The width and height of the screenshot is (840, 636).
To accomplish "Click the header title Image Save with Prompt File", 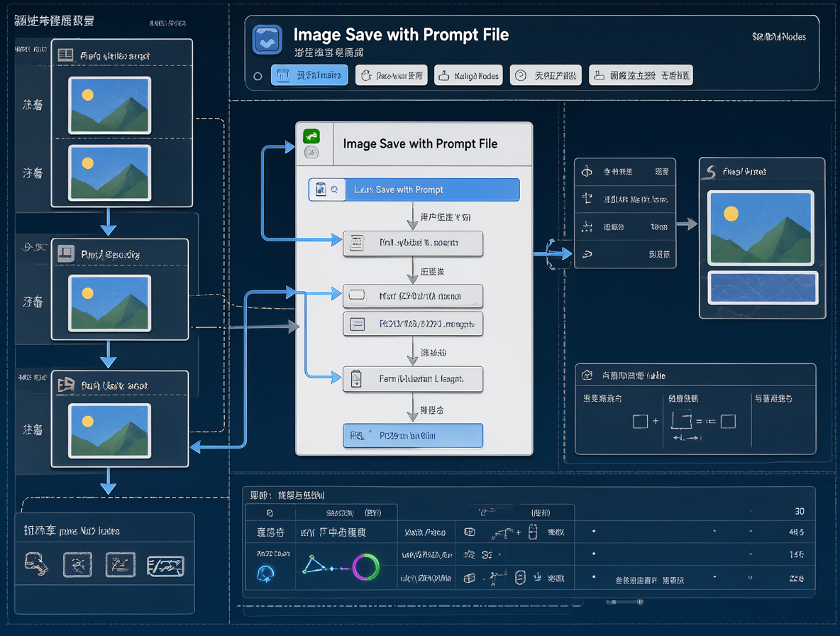I will tap(401, 35).
